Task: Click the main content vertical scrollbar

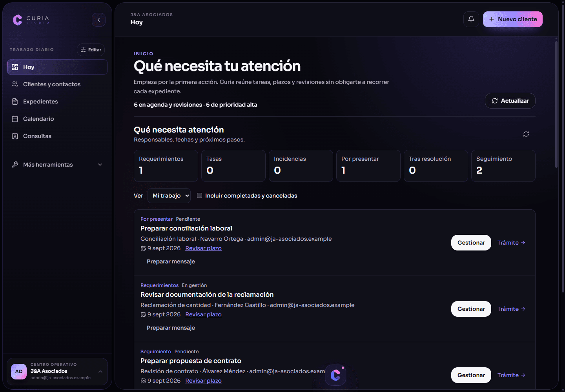Action: (556, 104)
